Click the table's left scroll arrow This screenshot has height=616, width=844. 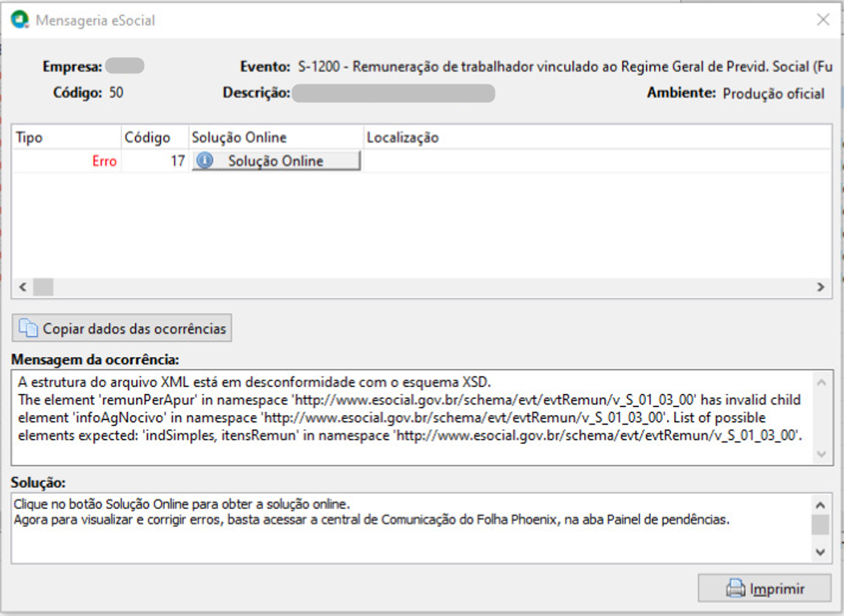(x=23, y=287)
